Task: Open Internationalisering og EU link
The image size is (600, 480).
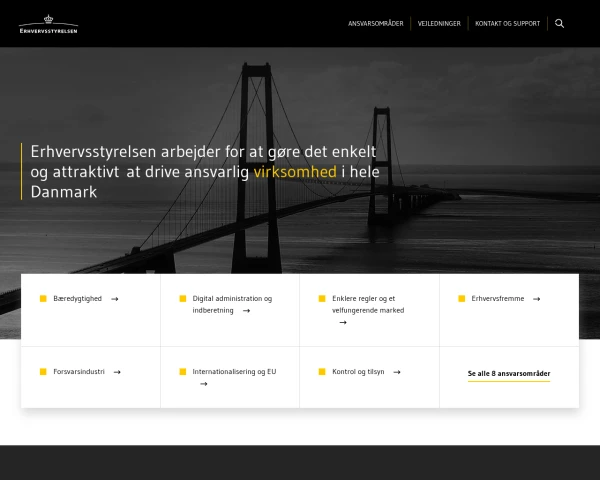Action: pyautogui.click(x=234, y=372)
